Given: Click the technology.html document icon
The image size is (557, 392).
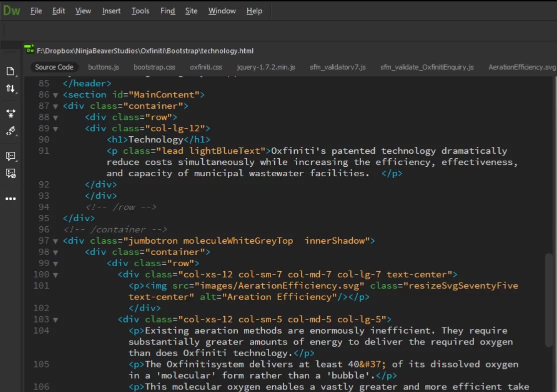Looking at the screenshot, I should 29,49.
